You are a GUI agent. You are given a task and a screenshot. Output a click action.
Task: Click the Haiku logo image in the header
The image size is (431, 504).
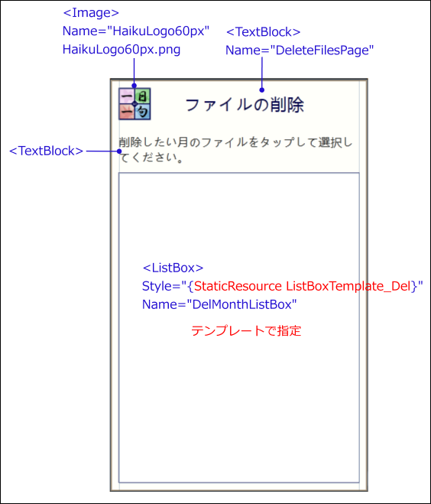click(x=134, y=104)
